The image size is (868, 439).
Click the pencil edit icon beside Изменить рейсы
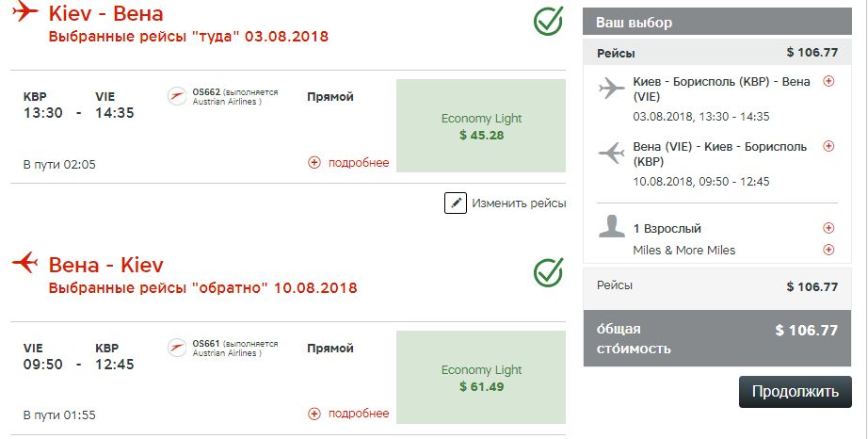456,203
